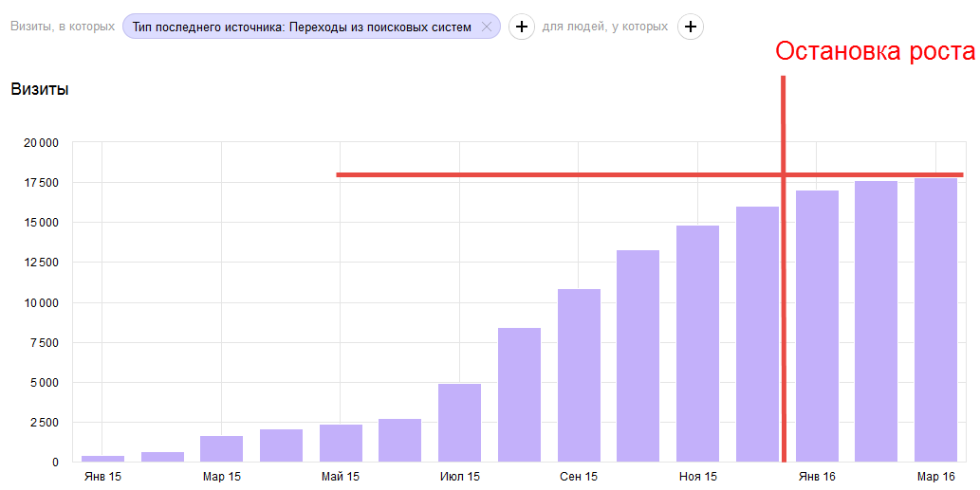Click the red 'Остановка роста' annotation text
980x490 pixels.
[875, 51]
